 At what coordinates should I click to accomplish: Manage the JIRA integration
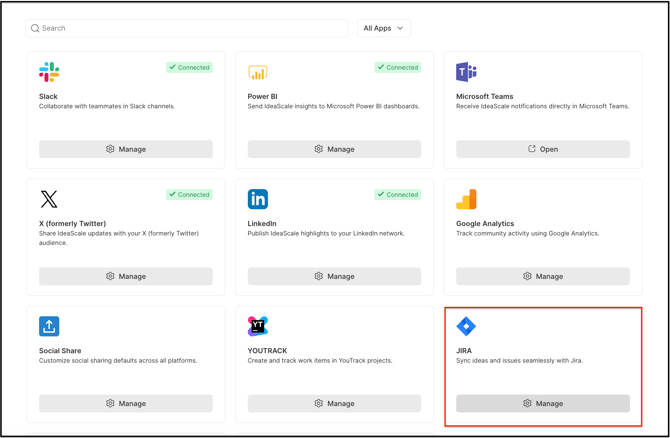(543, 403)
